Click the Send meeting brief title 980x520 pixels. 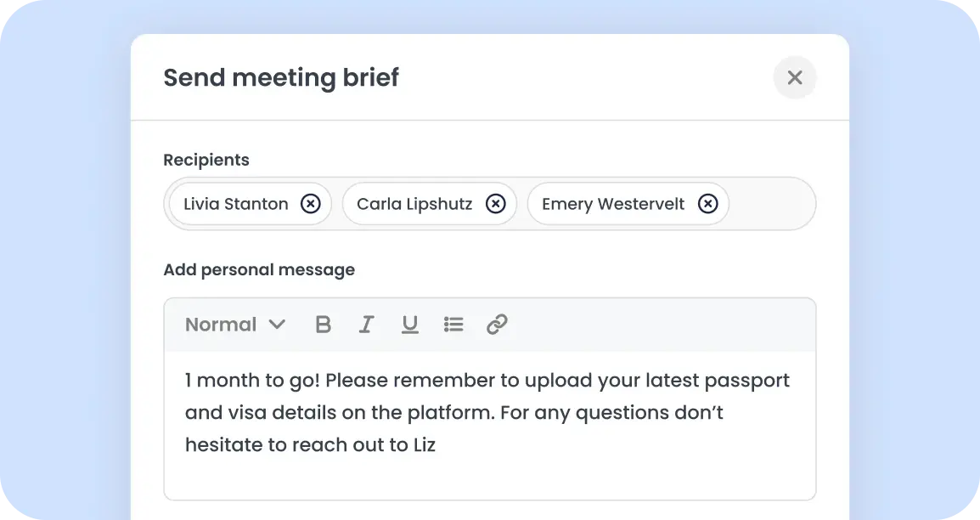(281, 78)
